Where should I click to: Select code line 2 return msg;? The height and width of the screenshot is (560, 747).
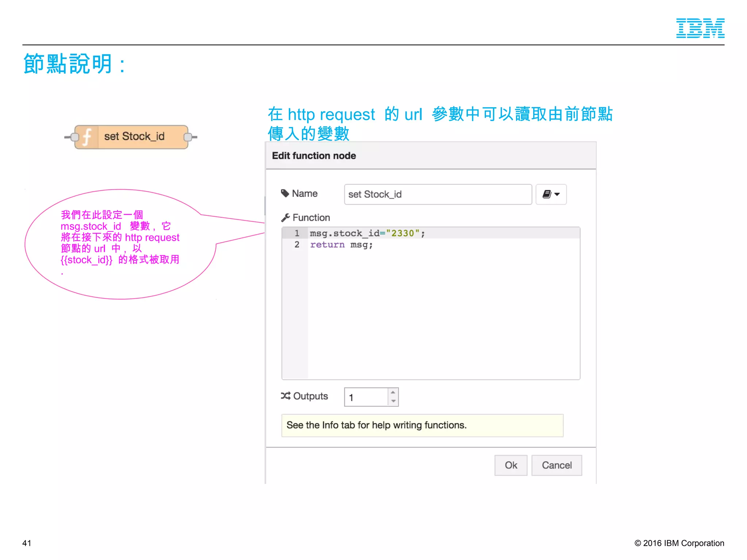point(341,245)
